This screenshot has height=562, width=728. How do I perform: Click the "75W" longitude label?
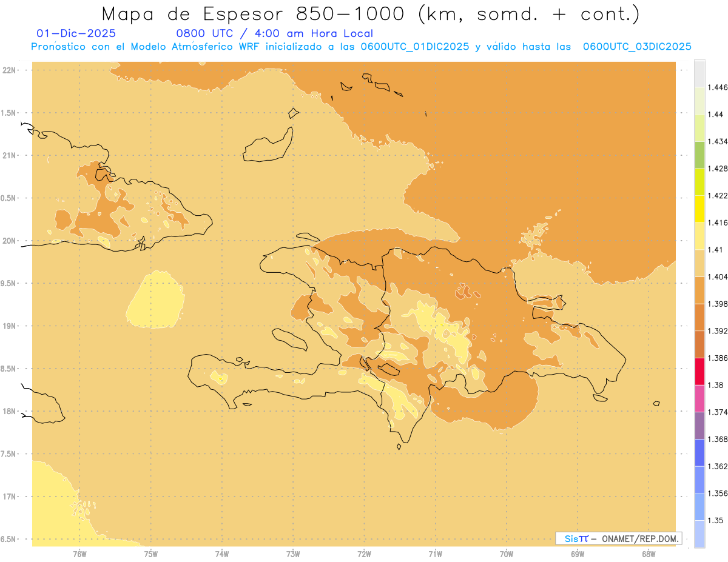(151, 554)
